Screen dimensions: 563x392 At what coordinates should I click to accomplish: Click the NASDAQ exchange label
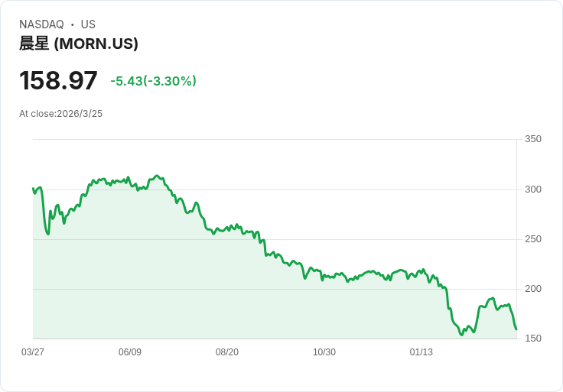(41, 24)
